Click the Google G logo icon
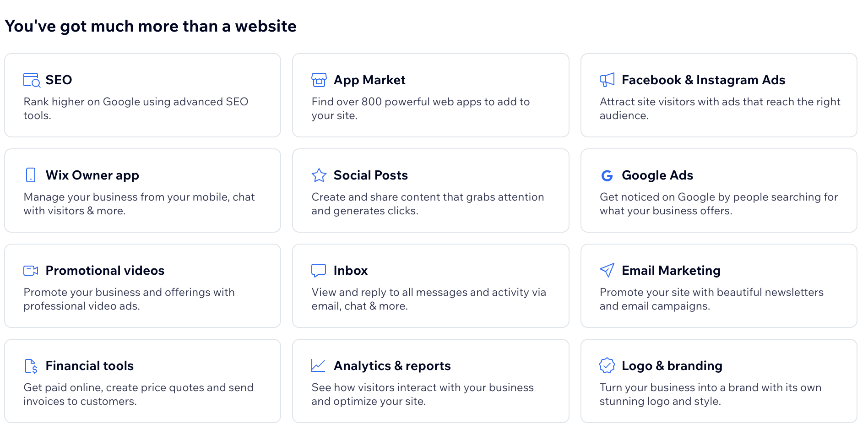 [607, 175]
